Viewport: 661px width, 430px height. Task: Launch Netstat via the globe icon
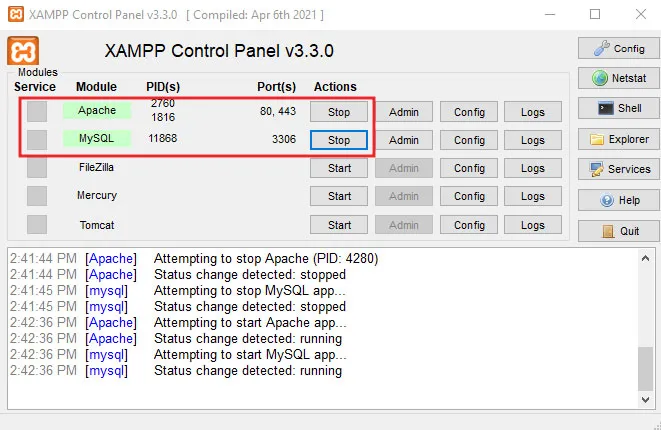[x=618, y=78]
